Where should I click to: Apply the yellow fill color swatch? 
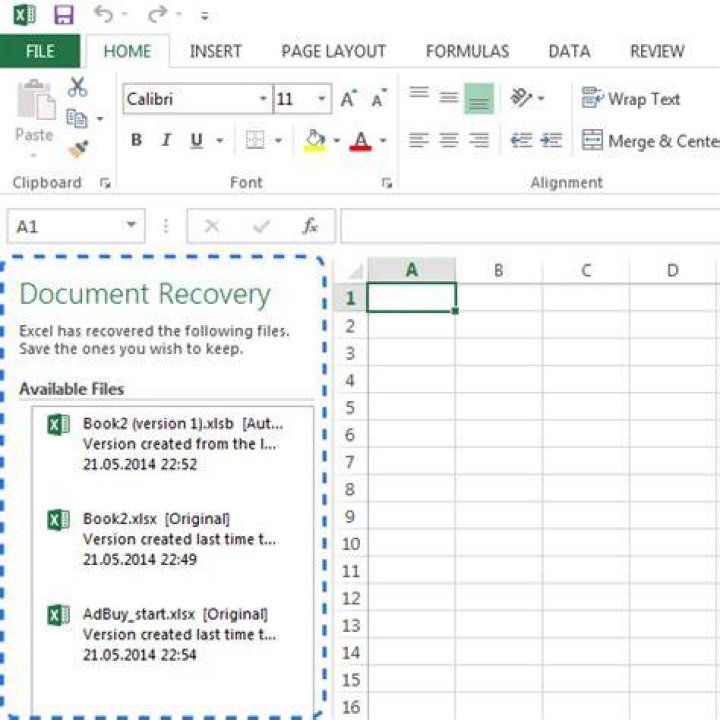coord(315,140)
